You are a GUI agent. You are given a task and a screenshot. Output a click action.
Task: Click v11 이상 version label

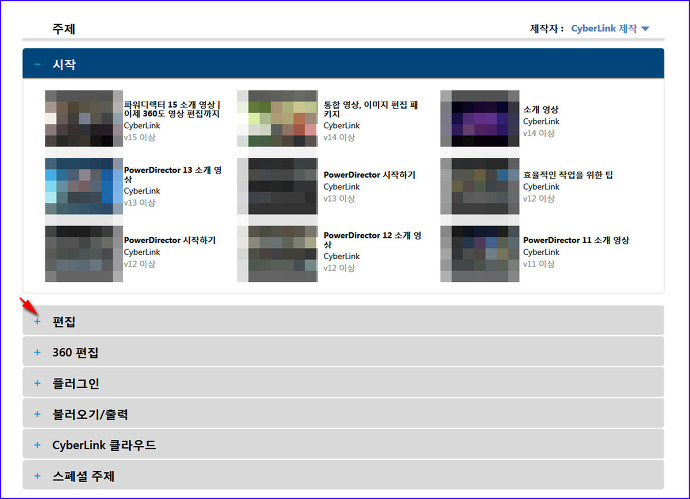point(539,264)
